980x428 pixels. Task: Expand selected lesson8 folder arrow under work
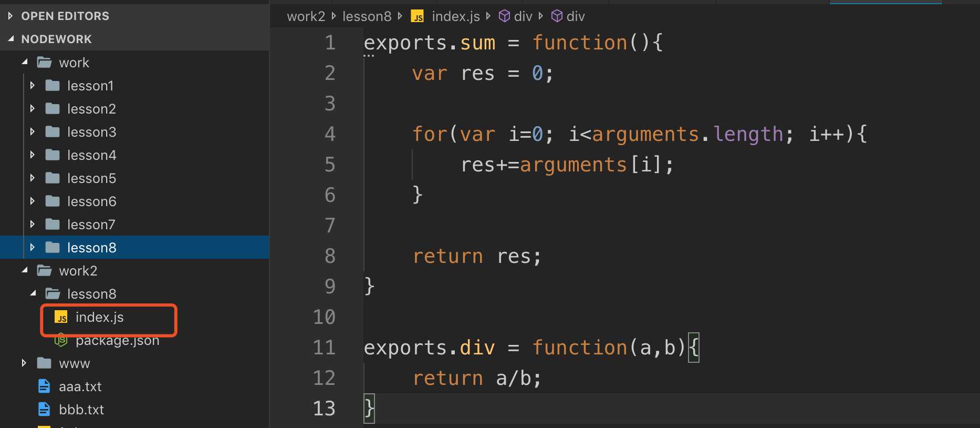tap(33, 247)
